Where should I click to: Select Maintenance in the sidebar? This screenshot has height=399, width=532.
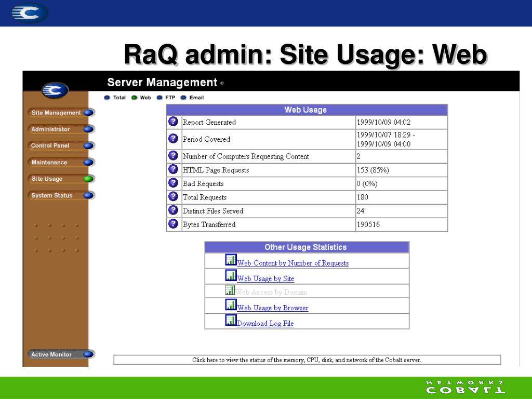click(x=61, y=162)
